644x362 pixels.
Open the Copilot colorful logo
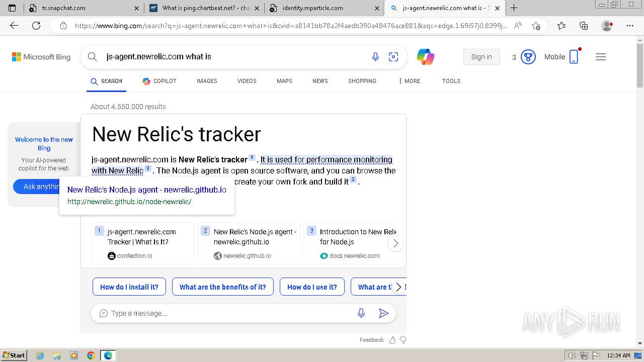426,57
